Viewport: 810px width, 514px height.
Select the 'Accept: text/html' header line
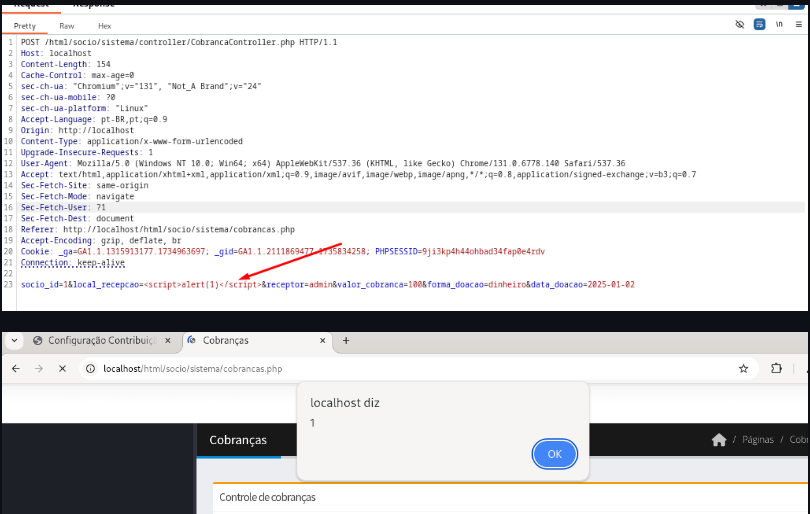359,174
